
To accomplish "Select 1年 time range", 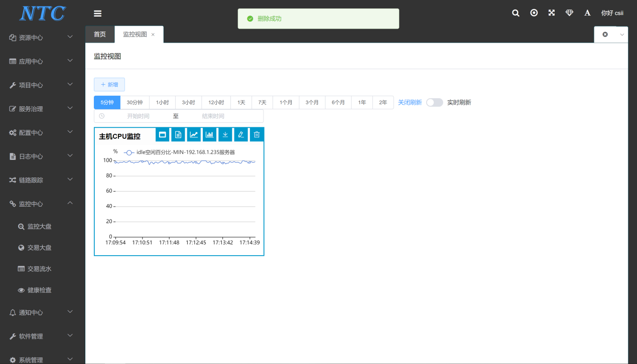I will coord(362,102).
